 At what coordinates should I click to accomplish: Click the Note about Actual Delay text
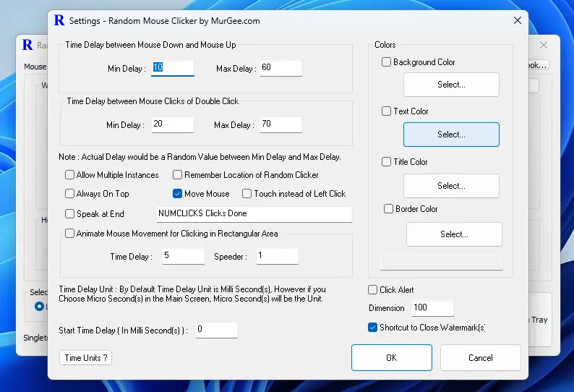click(200, 157)
